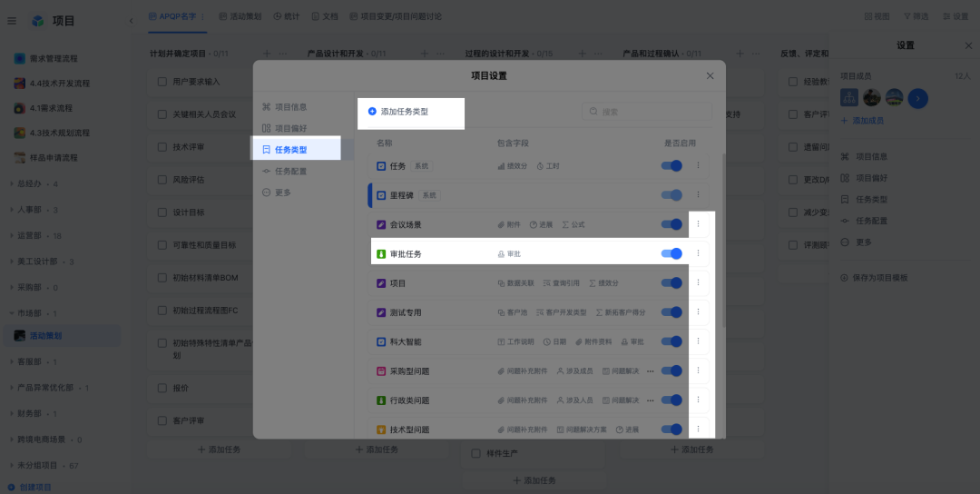The width and height of the screenshot is (980, 494).
Task: Check the 风险评估 task checkbox
Action: [x=162, y=180]
